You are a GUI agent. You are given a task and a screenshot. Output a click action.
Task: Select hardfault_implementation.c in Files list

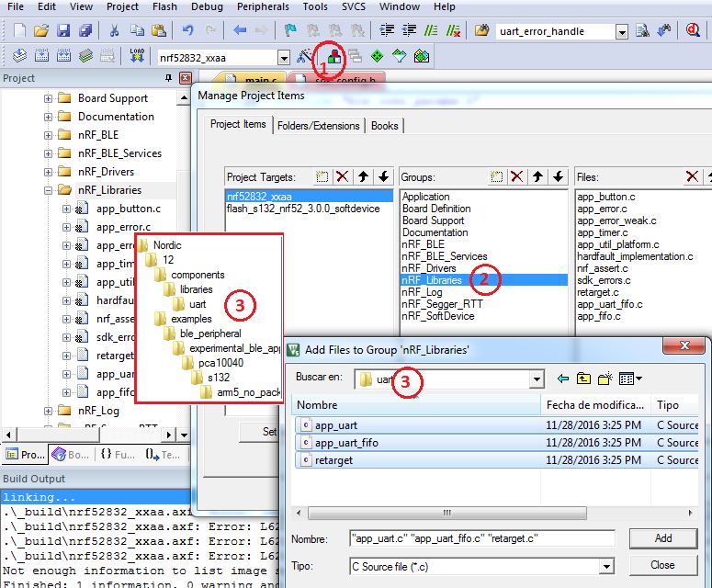pyautogui.click(x=635, y=256)
